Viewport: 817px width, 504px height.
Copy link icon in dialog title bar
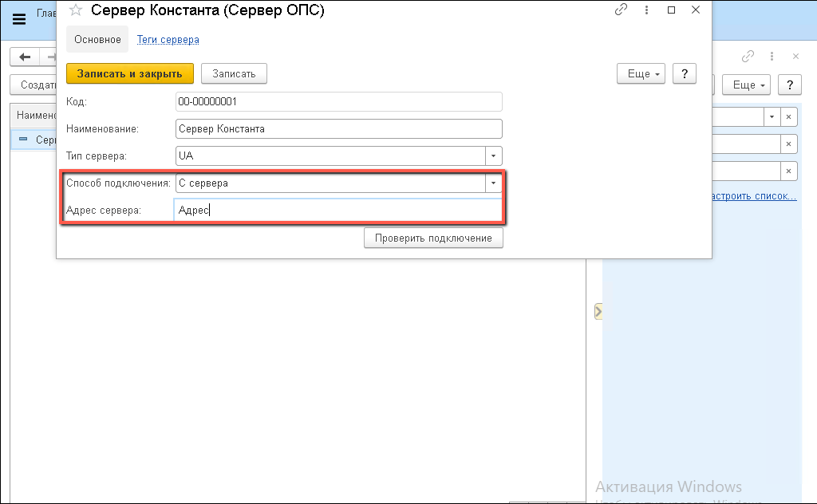point(622,10)
